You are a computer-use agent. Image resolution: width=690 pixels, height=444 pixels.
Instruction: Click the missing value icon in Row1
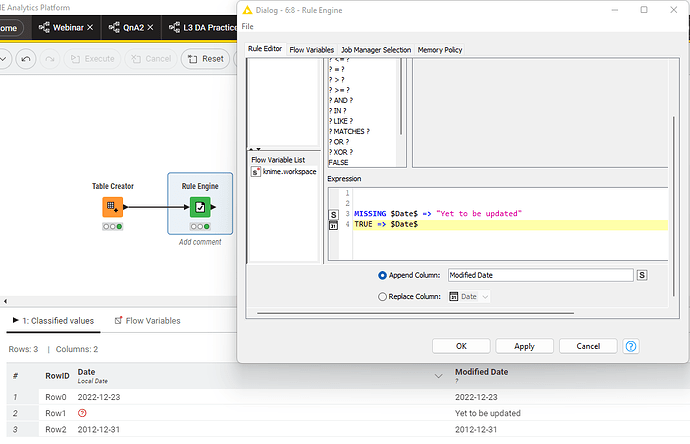(x=82, y=413)
